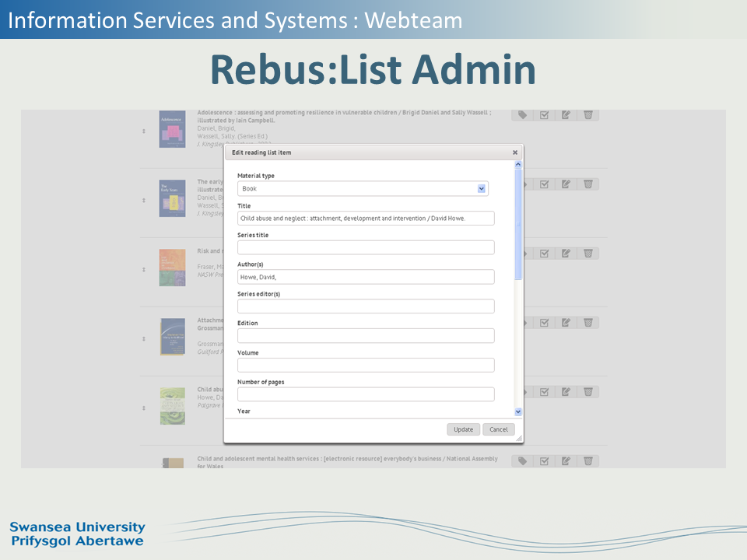Click the Adolescence book cover thumbnail
The width and height of the screenshot is (747, 560).
tap(172, 129)
